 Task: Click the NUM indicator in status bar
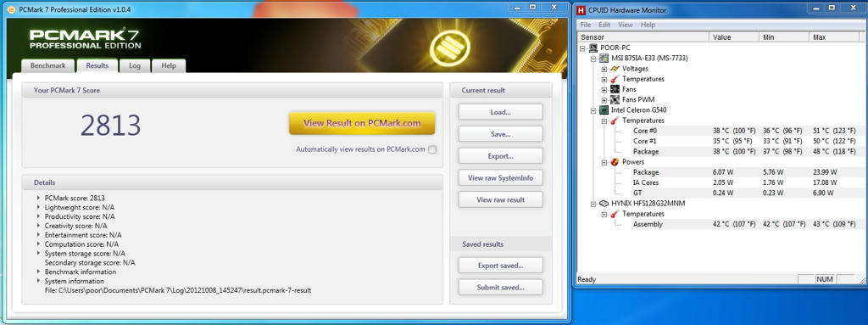pyautogui.click(x=825, y=279)
